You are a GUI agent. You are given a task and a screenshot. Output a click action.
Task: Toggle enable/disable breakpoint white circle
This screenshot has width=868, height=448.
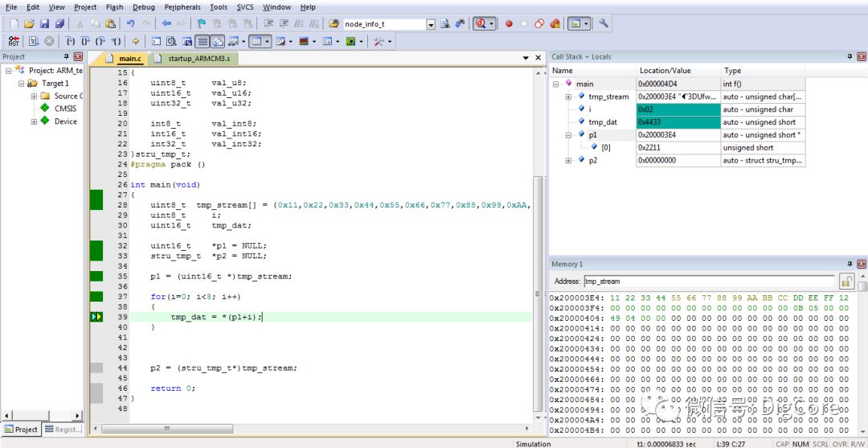click(x=524, y=24)
